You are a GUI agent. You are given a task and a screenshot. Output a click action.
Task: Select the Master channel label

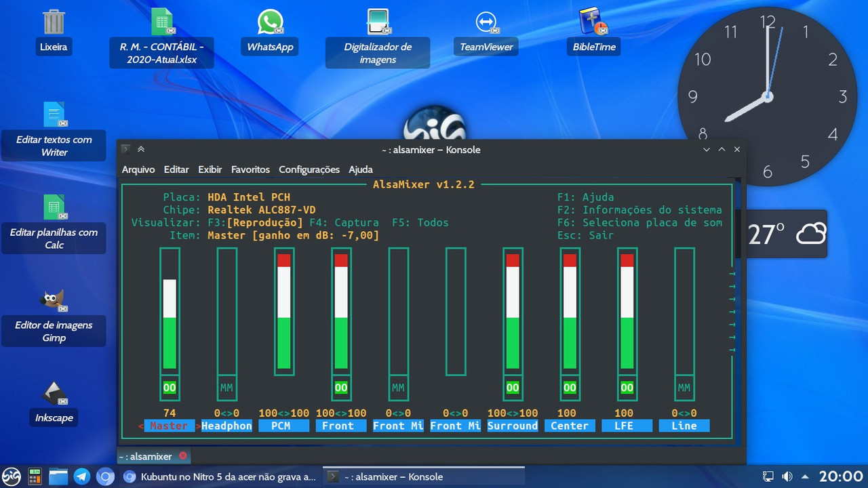(169, 426)
